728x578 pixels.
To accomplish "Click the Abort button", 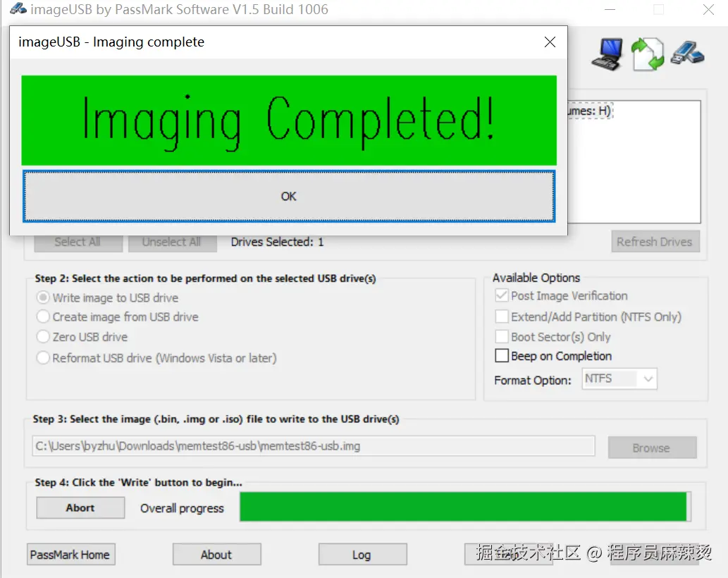I will pos(80,508).
